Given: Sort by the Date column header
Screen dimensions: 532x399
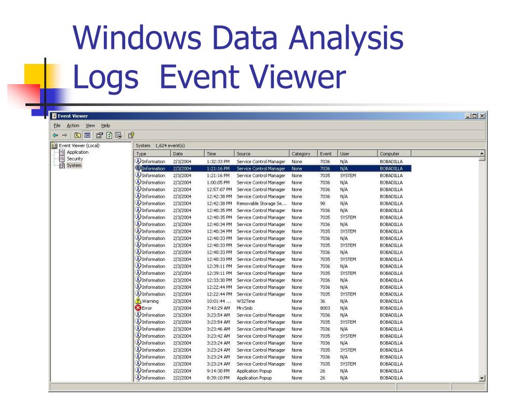Looking at the screenshot, I should point(187,154).
